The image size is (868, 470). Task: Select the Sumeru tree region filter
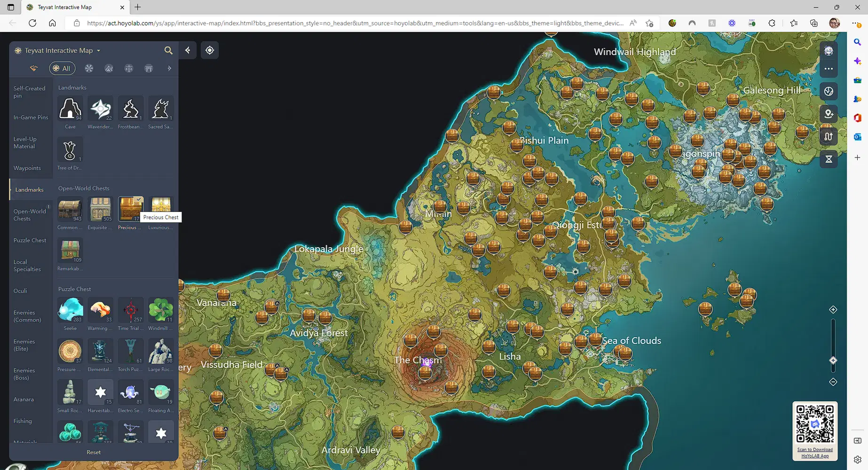129,68
